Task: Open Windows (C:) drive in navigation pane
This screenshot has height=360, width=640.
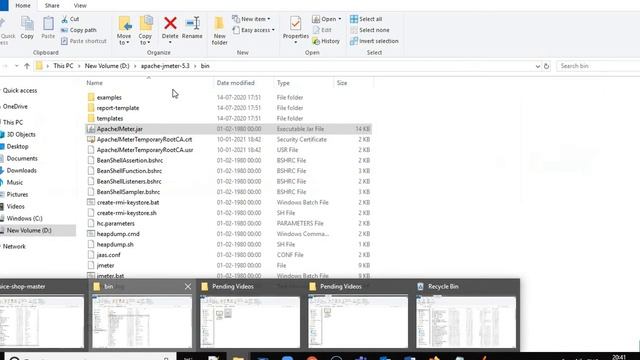Action: (24, 218)
